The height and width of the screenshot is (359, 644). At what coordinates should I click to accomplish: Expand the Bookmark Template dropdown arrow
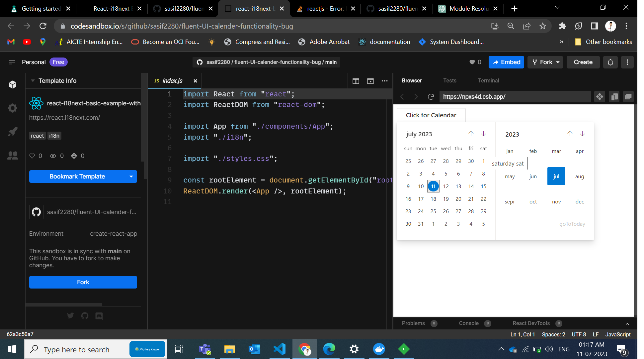[131, 177]
